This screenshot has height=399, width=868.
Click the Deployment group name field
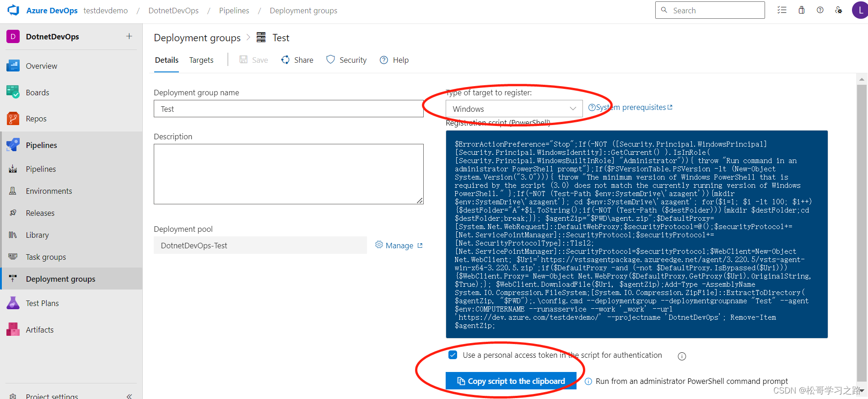click(x=289, y=109)
